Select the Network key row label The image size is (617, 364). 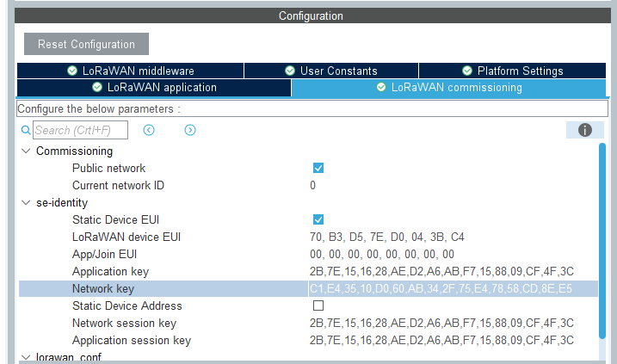tap(103, 288)
